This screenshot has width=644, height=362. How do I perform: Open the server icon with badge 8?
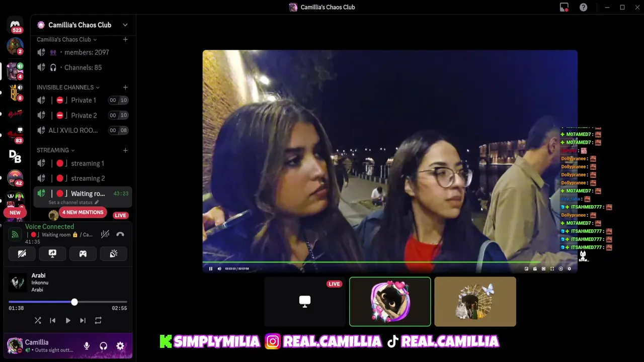(x=15, y=93)
